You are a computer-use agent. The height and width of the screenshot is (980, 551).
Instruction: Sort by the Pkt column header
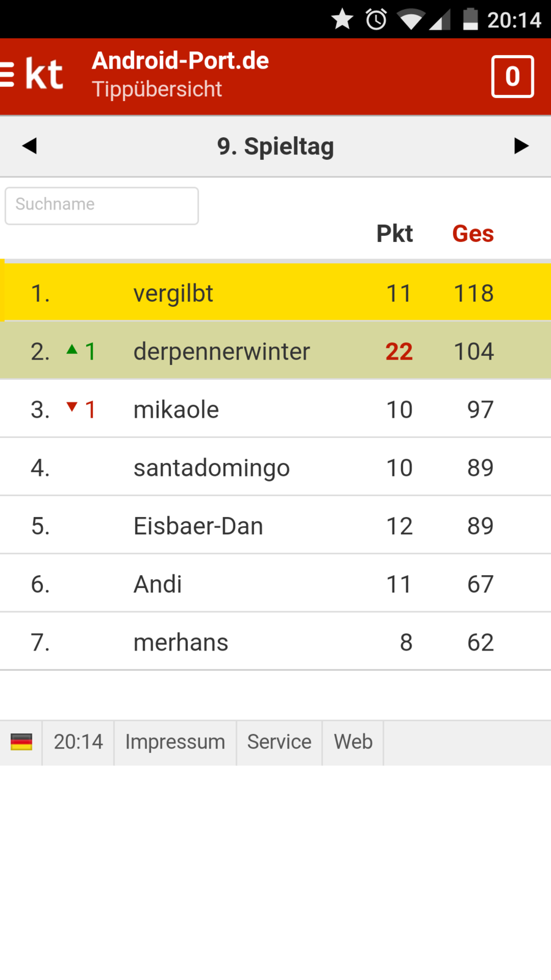click(394, 233)
